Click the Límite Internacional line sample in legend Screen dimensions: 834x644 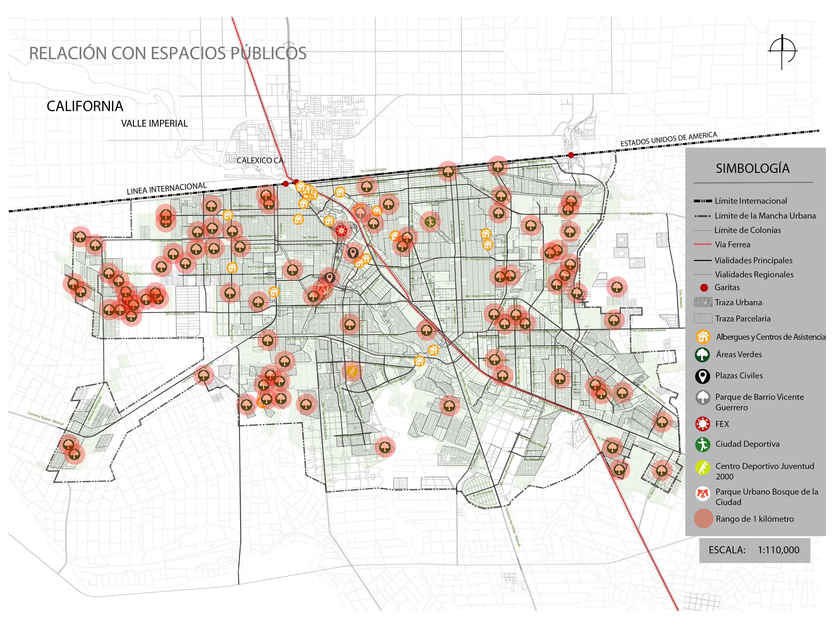coord(703,201)
